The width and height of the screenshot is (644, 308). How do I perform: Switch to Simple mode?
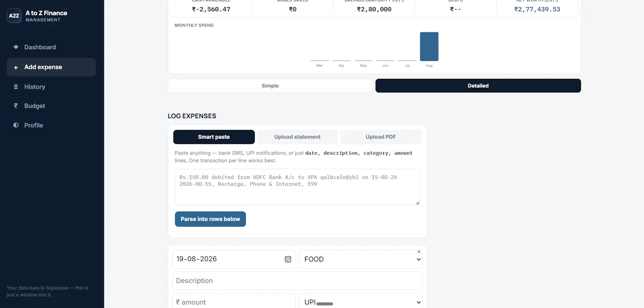(x=270, y=86)
